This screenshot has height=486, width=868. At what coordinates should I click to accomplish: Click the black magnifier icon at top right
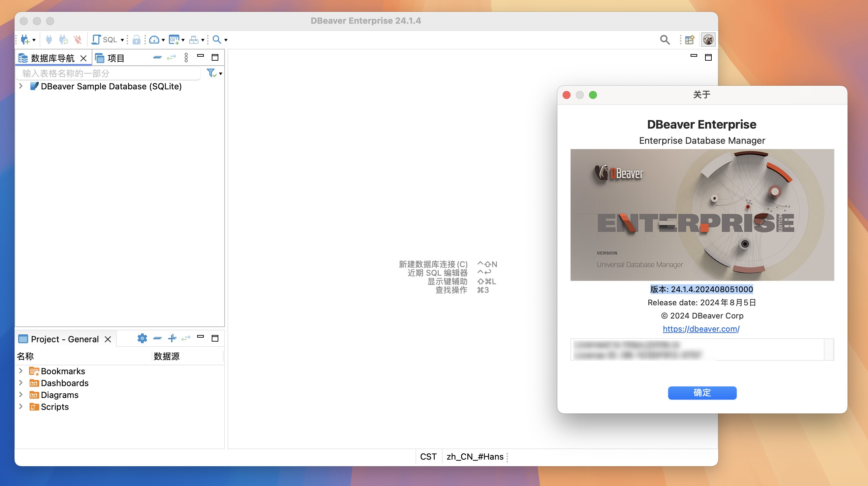665,40
